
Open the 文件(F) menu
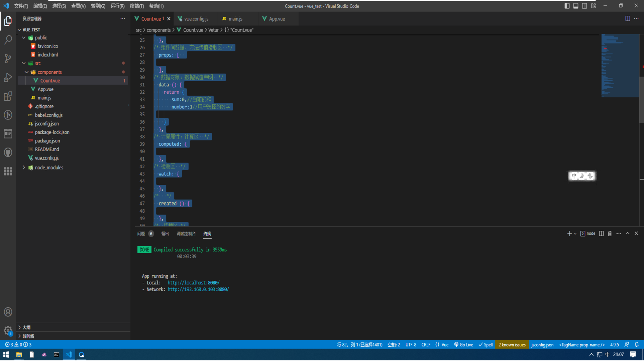[x=21, y=6]
